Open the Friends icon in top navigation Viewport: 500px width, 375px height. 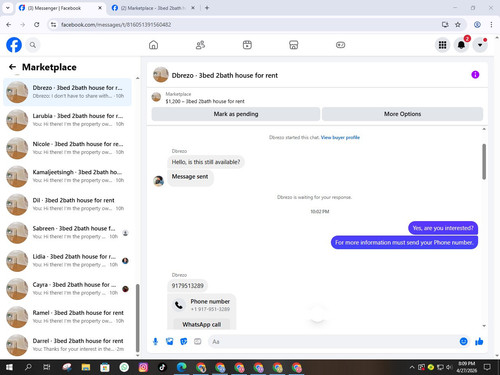(200, 45)
